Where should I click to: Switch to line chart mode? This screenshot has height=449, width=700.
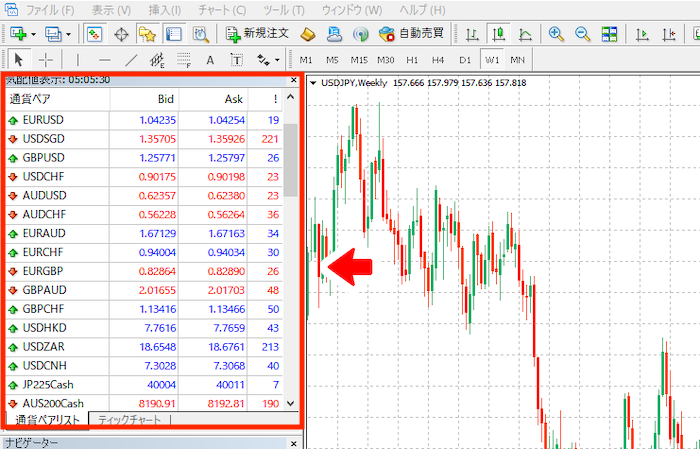coord(525,34)
